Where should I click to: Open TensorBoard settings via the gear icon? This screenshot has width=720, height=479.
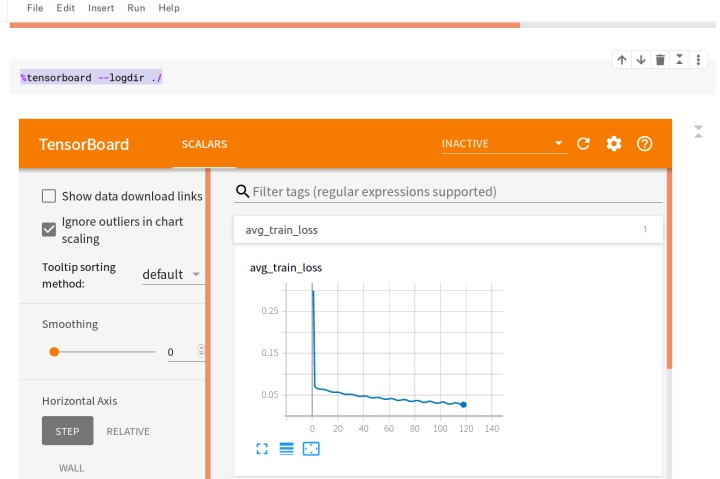coord(614,144)
